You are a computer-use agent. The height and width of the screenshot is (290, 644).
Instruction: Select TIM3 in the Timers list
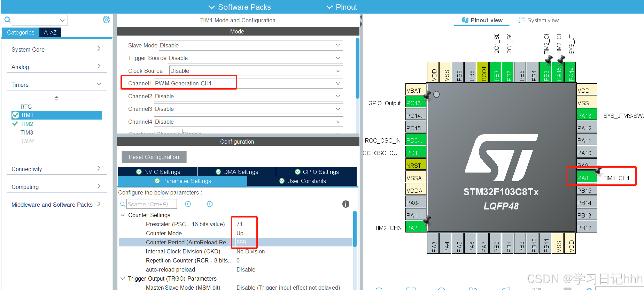point(27,132)
